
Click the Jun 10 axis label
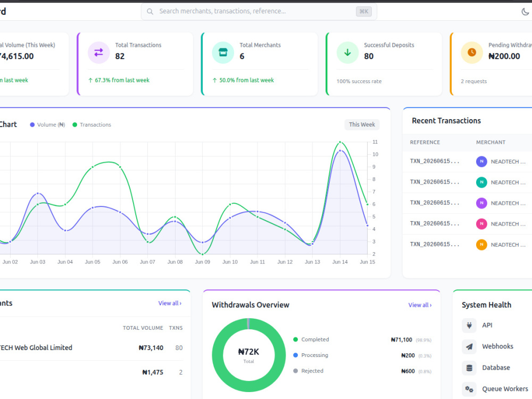[x=230, y=262]
